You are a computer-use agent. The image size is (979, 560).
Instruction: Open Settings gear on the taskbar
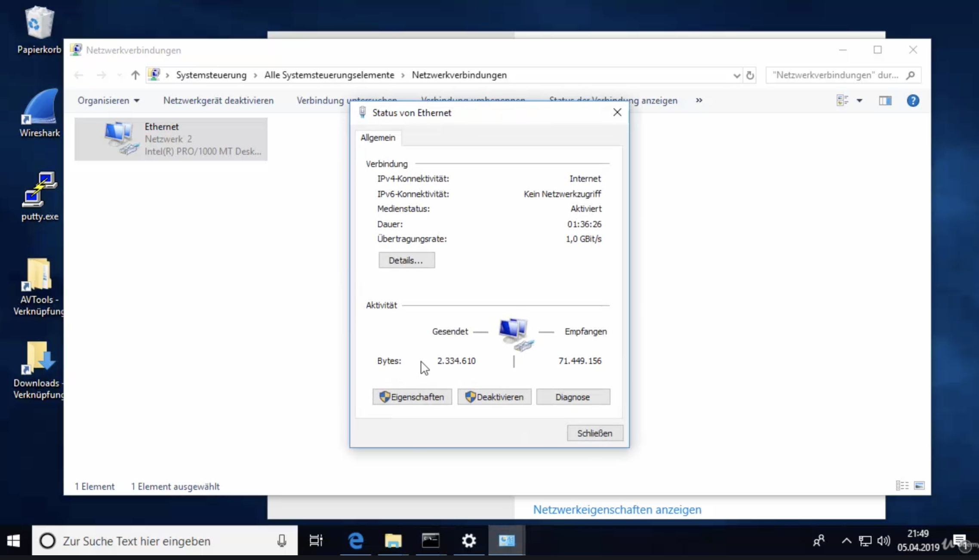468,541
